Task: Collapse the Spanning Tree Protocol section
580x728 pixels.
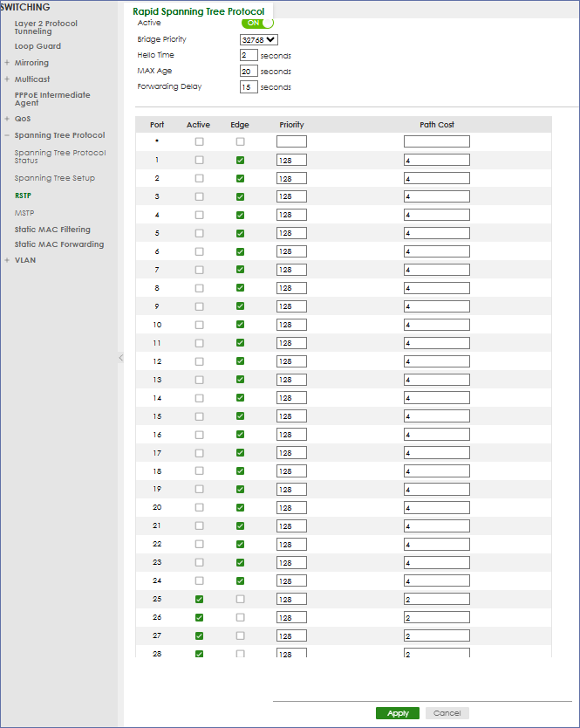Action: (x=8, y=136)
